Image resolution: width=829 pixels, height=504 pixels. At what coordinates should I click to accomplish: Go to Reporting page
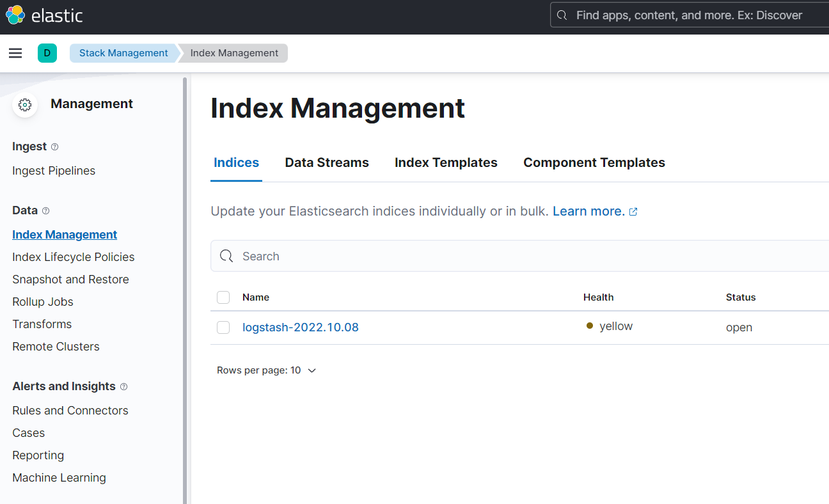[38, 455]
